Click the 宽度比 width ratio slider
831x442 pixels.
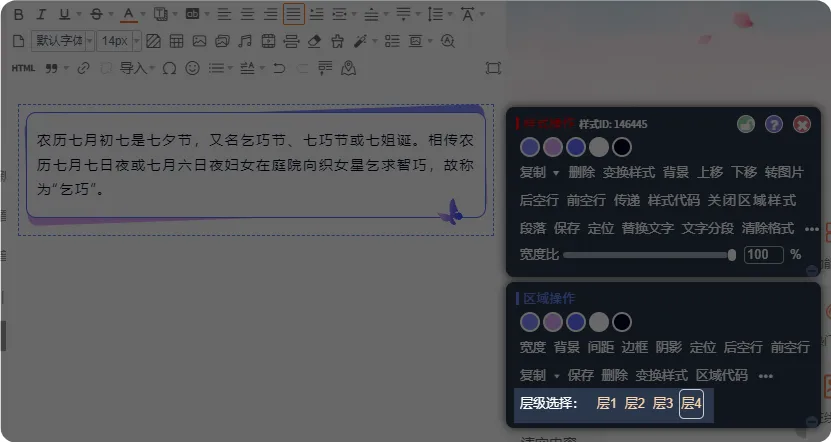click(x=650, y=255)
